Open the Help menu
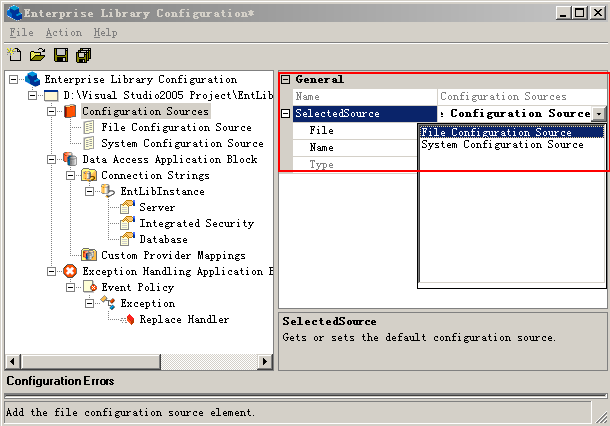Screen dimensions: 610x426 pyautogui.click(x=105, y=33)
